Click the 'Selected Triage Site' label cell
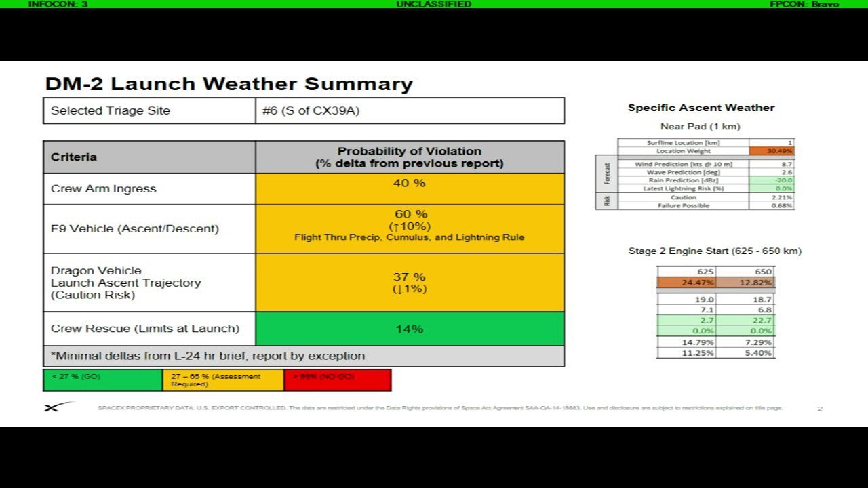The width and height of the screenshot is (868, 488). [149, 110]
